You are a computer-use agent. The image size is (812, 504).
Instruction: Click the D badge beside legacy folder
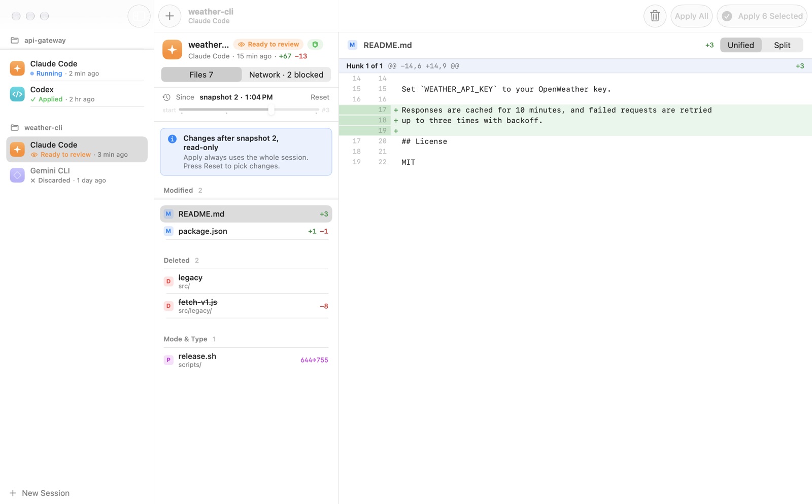[x=168, y=281]
